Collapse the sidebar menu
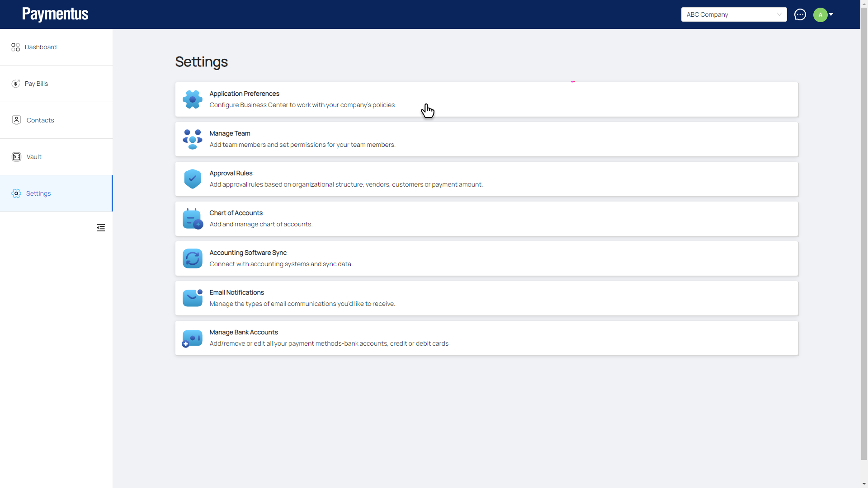868x488 pixels. (101, 228)
